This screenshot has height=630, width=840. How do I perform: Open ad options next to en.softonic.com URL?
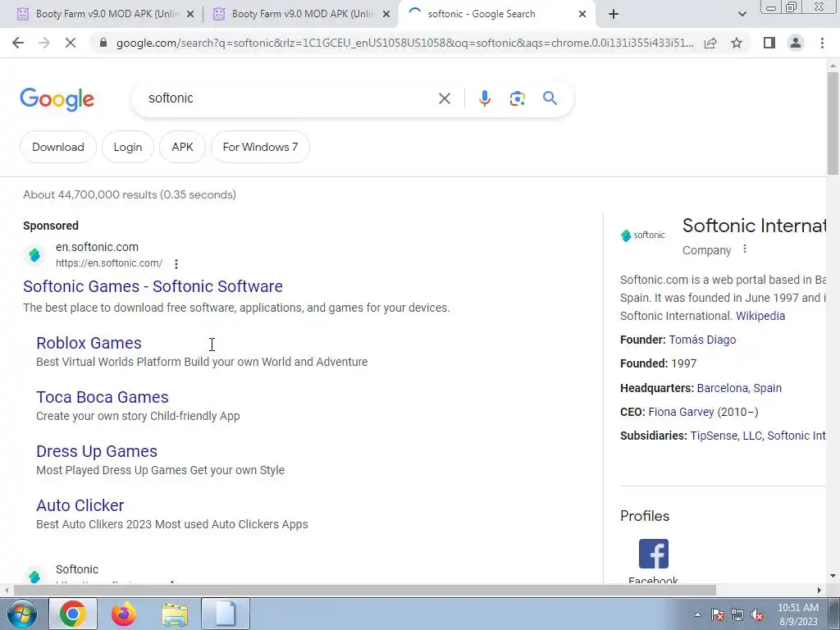176,263
